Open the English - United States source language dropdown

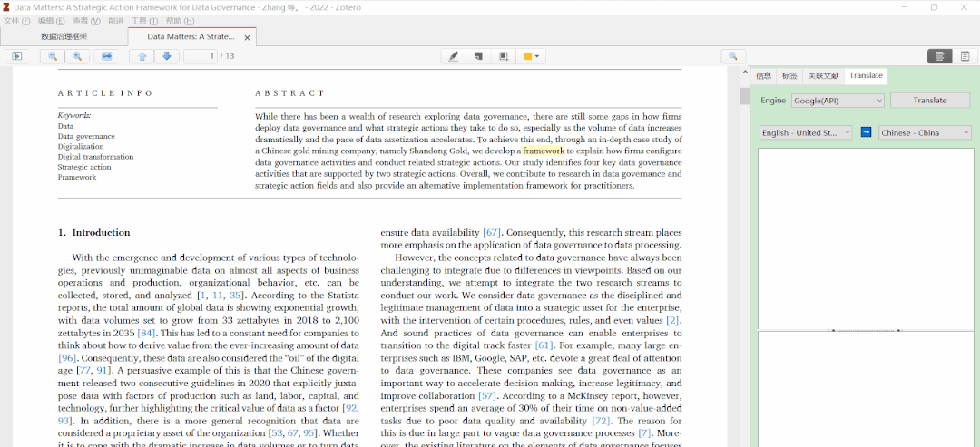[x=806, y=132]
